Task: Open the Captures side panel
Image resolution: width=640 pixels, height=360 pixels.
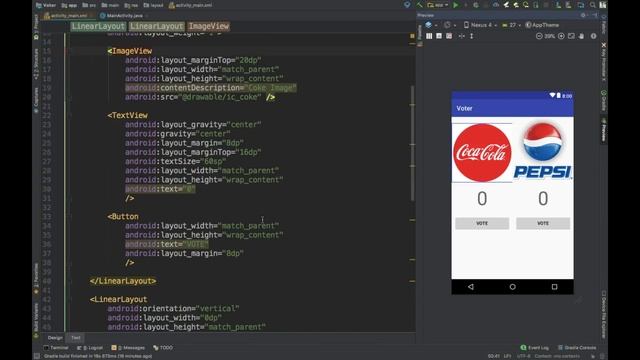Action: click(x=36, y=100)
